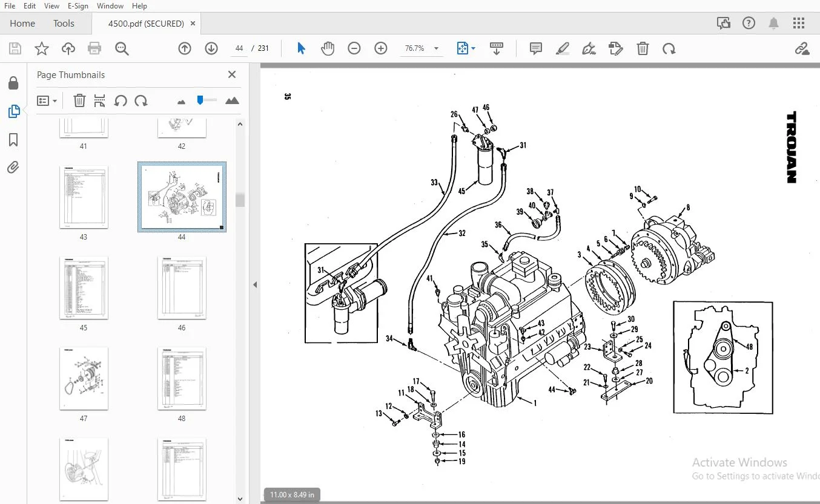The image size is (820, 504).
Task: Rotate pages clockwise in thumbnails panel
Action: coord(141,100)
